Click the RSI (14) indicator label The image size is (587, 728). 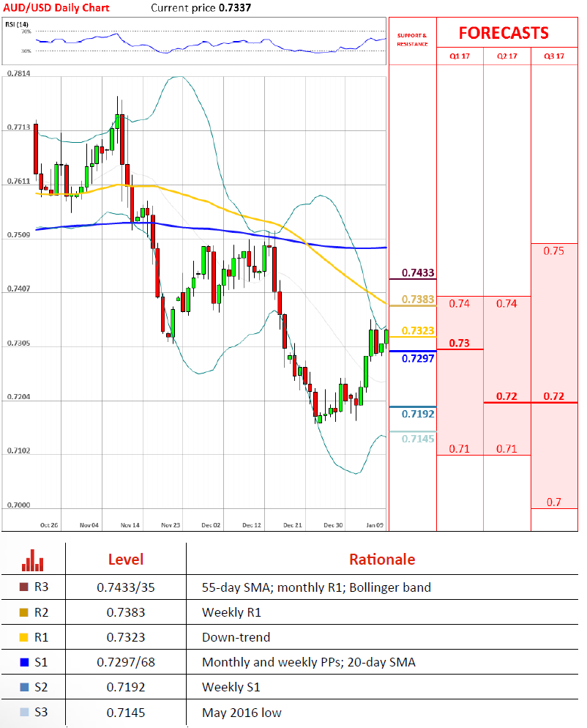point(17,24)
